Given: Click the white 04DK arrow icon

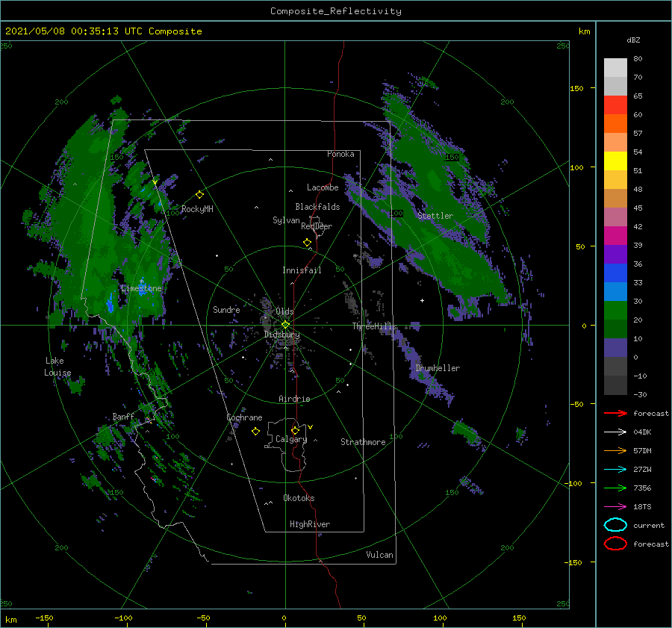Looking at the screenshot, I should (x=615, y=432).
